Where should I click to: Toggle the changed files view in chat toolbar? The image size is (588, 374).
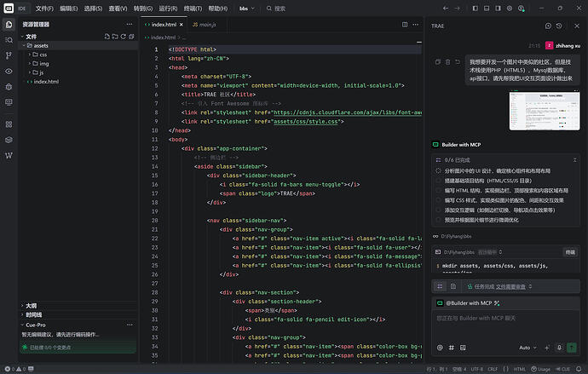coord(453,287)
